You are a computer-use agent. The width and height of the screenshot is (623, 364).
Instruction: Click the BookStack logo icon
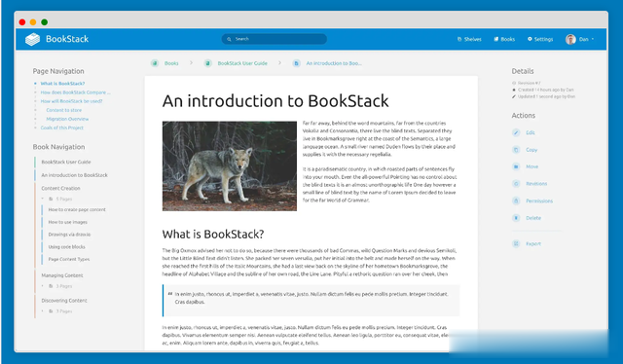click(x=32, y=39)
